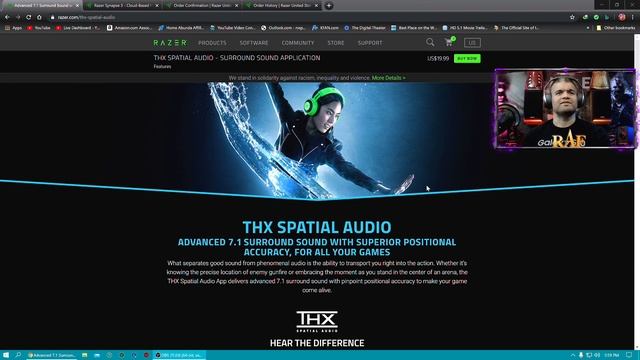Image resolution: width=640 pixels, height=360 pixels.
Task: Open the Other bookmarks folder
Action: point(616,28)
